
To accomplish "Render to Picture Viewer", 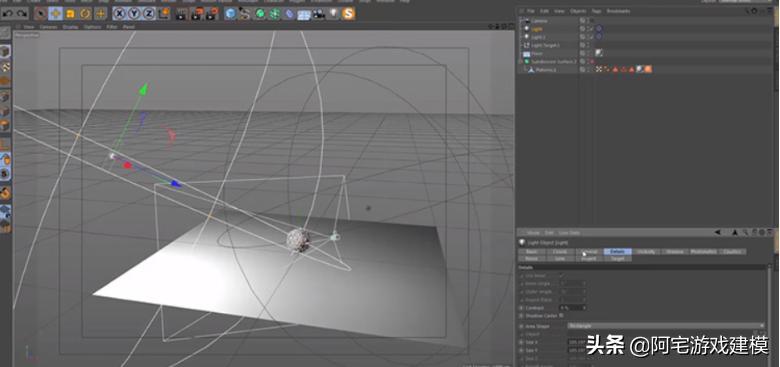I will click(197, 13).
